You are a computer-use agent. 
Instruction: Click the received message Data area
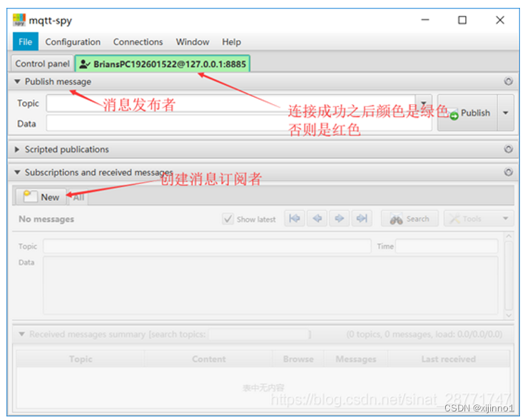click(x=270, y=285)
